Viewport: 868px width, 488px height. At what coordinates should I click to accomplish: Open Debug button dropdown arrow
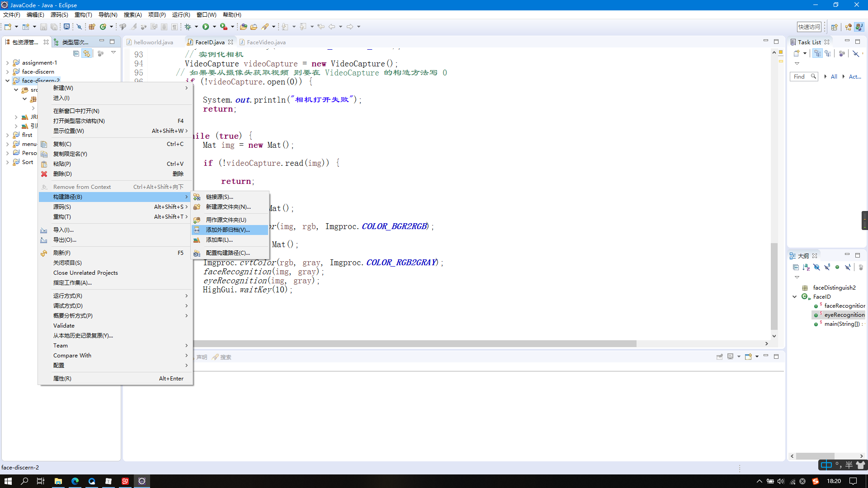tap(196, 27)
